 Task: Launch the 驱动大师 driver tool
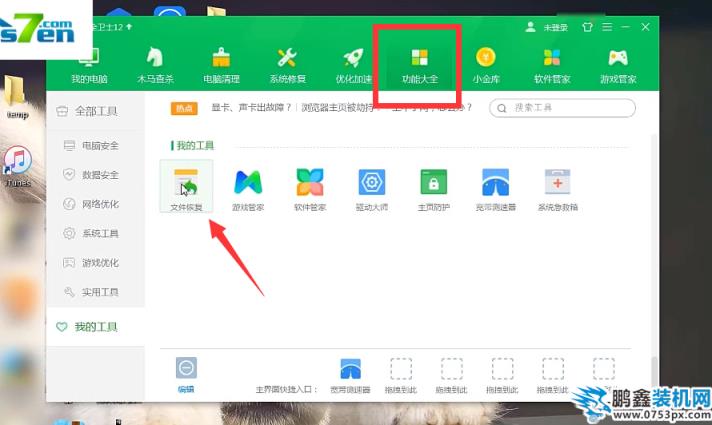[372, 189]
